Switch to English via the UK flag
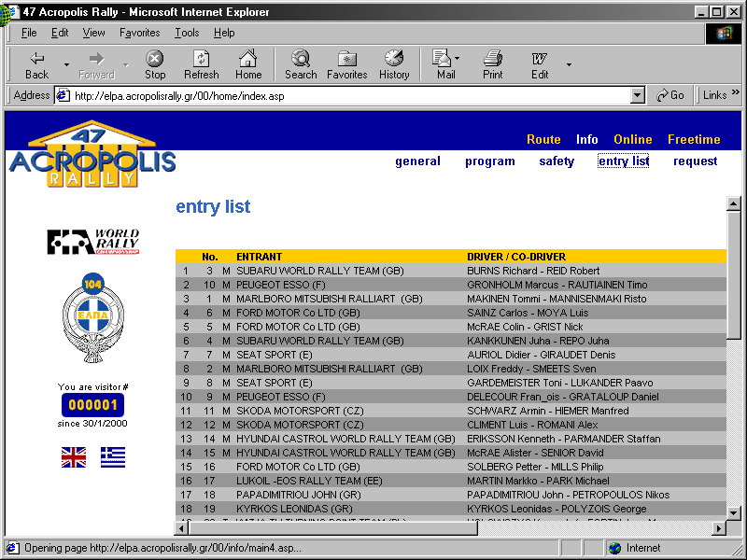This screenshot has width=747, height=560. click(74, 457)
